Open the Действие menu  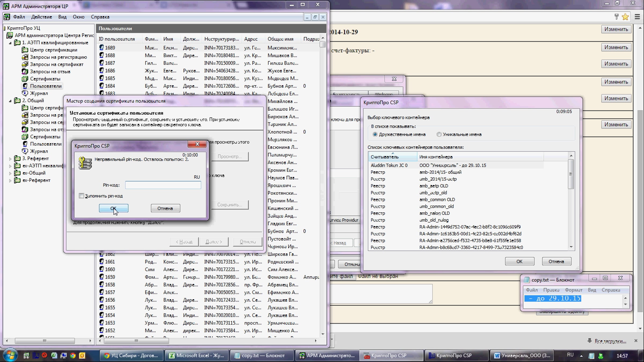point(42,17)
